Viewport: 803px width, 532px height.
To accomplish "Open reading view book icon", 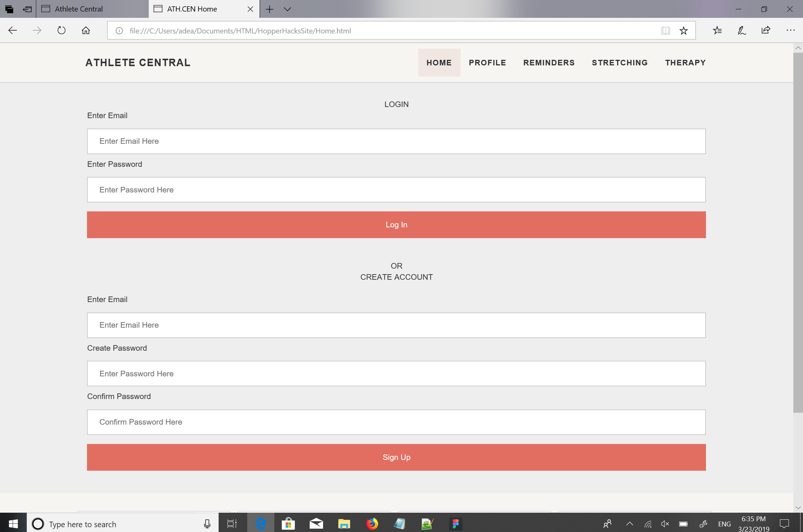I will click(x=665, y=30).
